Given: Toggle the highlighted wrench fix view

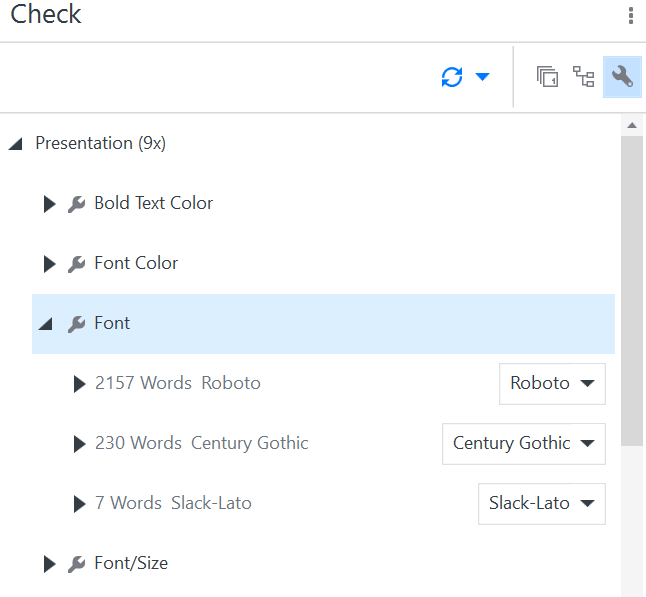Looking at the screenshot, I should 622,77.
